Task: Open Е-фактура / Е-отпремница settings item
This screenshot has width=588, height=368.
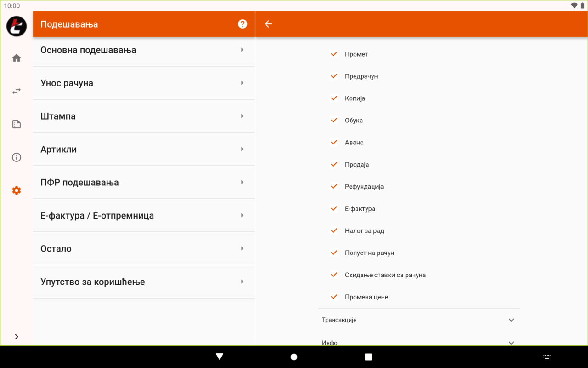Action: 144,215
